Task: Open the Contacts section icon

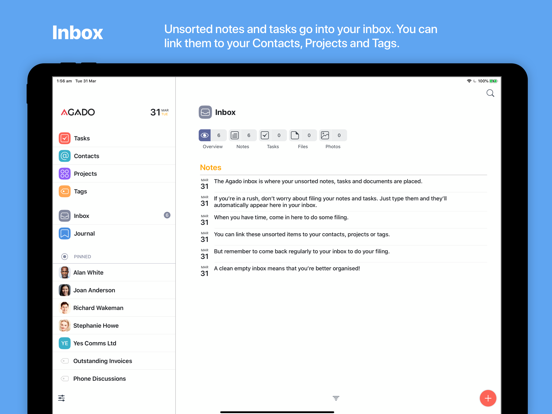Action: [65, 156]
